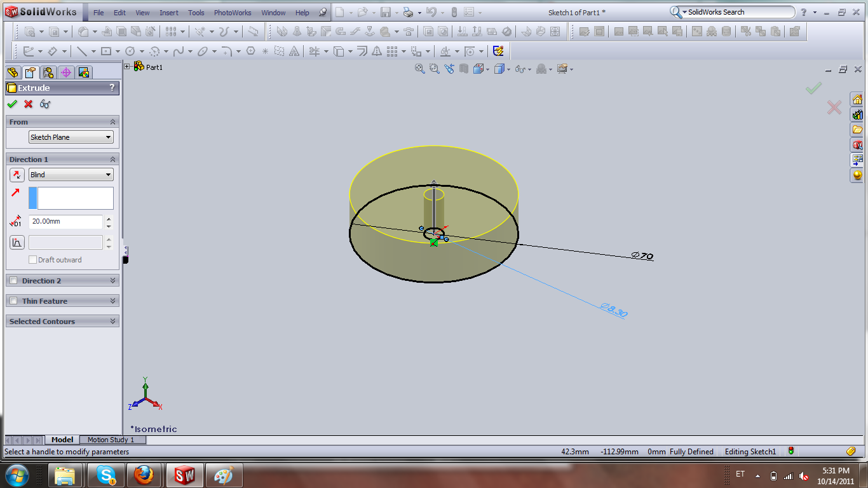Screen dimensions: 868x488
Task: Open the From start condition dropdown
Action: [71, 137]
